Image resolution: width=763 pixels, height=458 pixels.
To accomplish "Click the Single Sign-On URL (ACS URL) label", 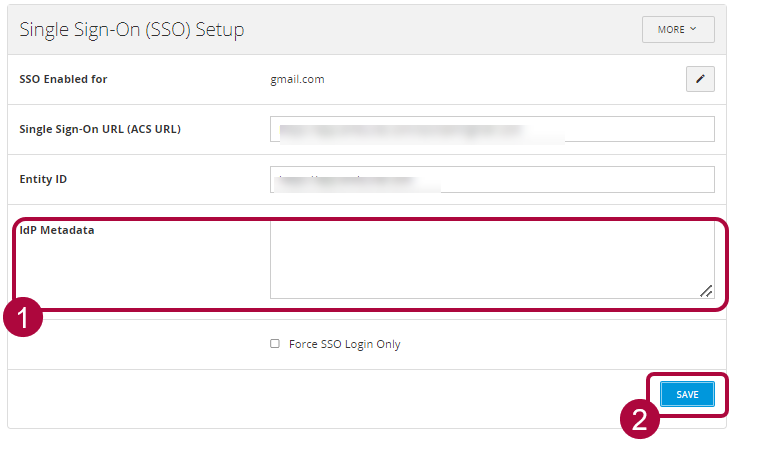I will (x=100, y=129).
